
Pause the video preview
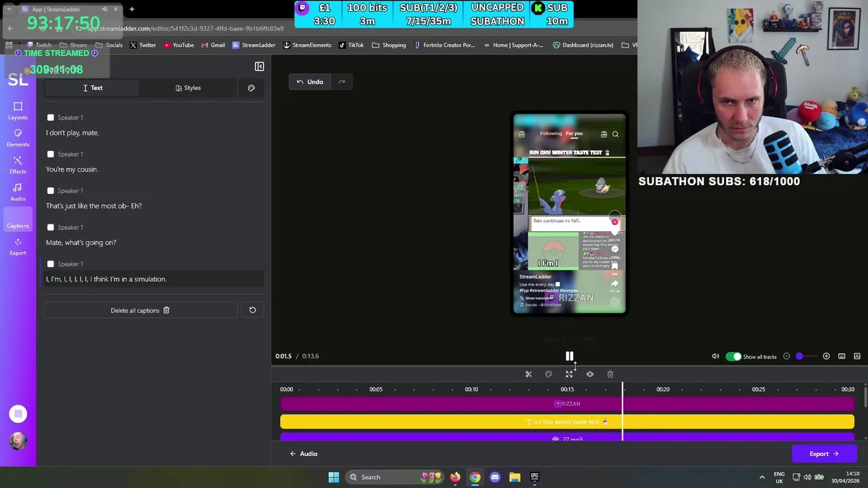coord(570,357)
